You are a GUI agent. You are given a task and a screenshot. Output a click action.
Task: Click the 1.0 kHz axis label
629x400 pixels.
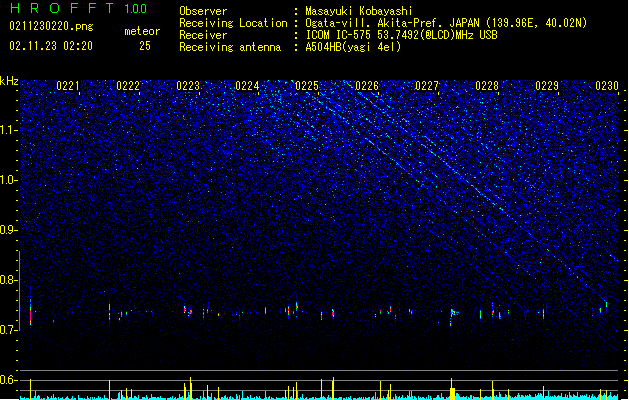pyautogui.click(x=9, y=180)
